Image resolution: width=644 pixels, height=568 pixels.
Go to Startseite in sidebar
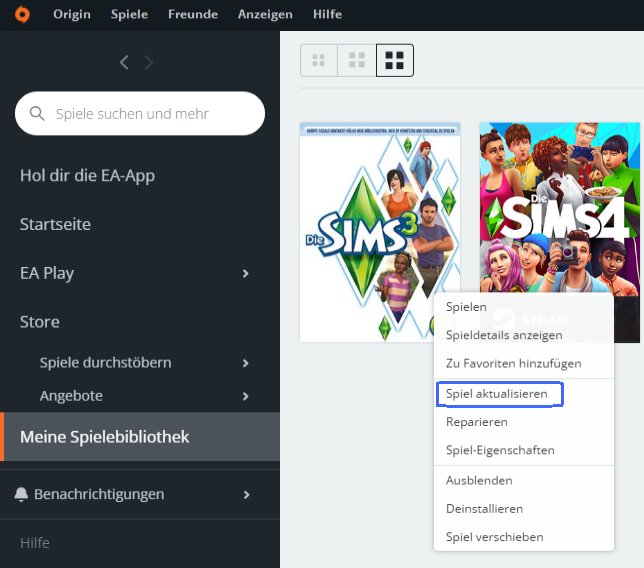tap(55, 224)
